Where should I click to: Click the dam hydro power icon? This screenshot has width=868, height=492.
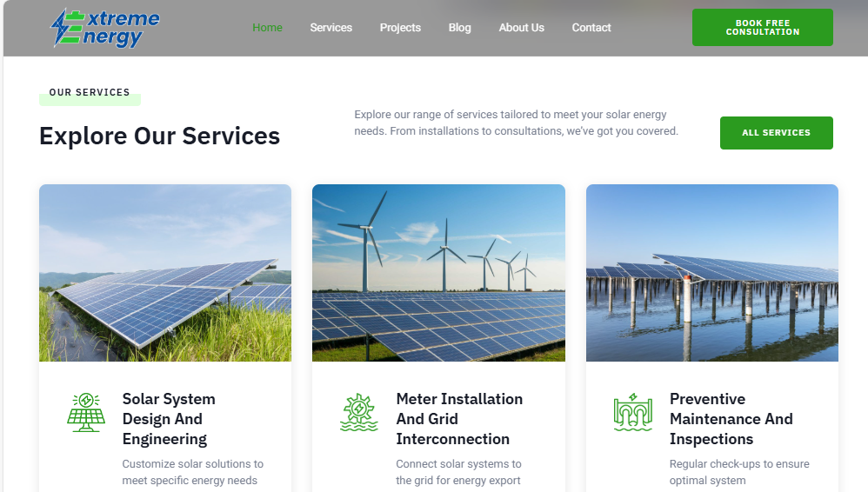632,412
